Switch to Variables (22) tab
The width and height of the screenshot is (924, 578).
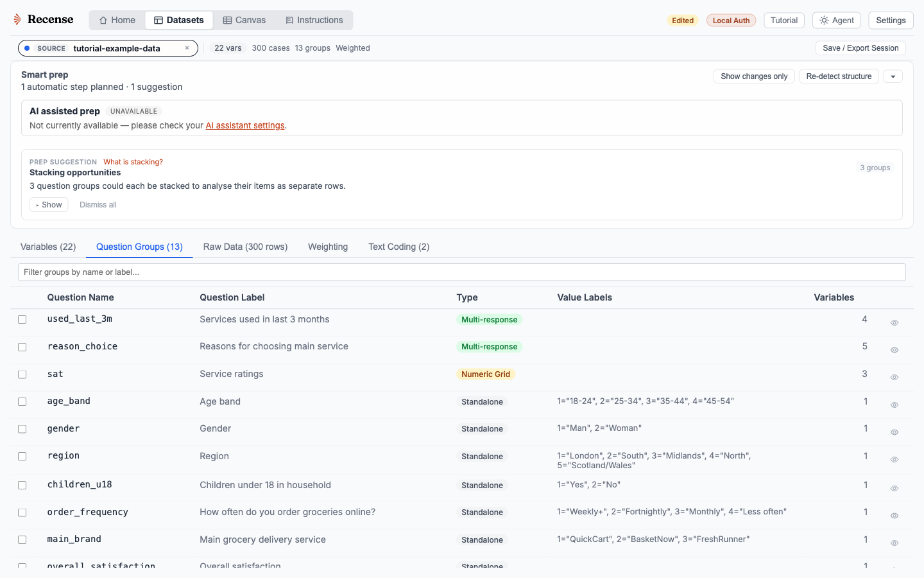pyautogui.click(x=48, y=247)
